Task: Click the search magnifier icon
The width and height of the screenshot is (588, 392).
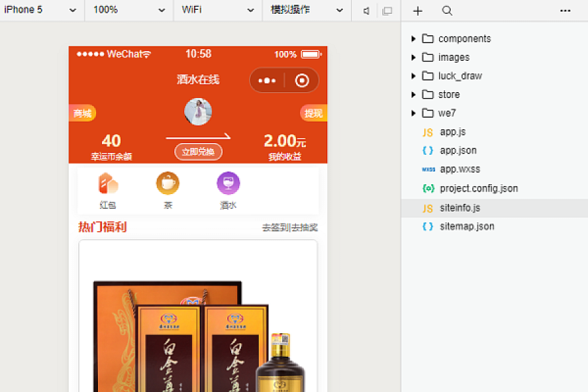Action: point(447,11)
